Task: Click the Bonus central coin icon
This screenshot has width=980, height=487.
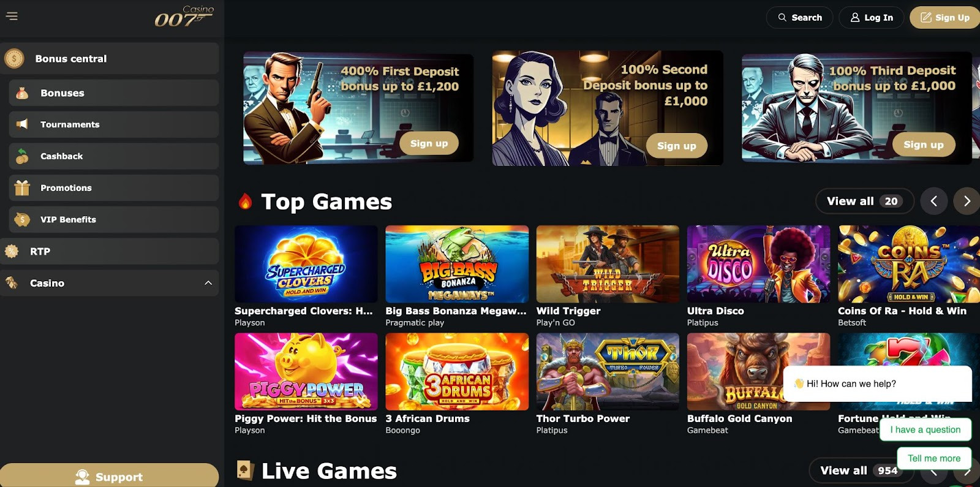Action: [14, 59]
